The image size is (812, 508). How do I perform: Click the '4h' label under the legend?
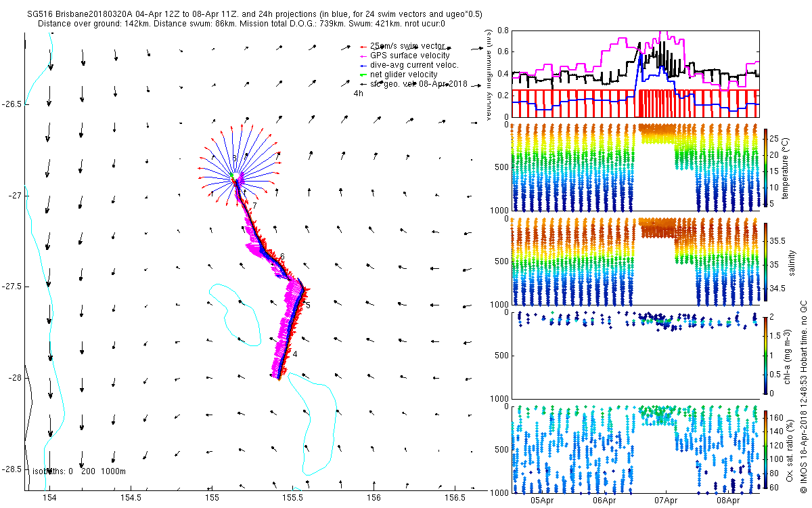click(359, 93)
